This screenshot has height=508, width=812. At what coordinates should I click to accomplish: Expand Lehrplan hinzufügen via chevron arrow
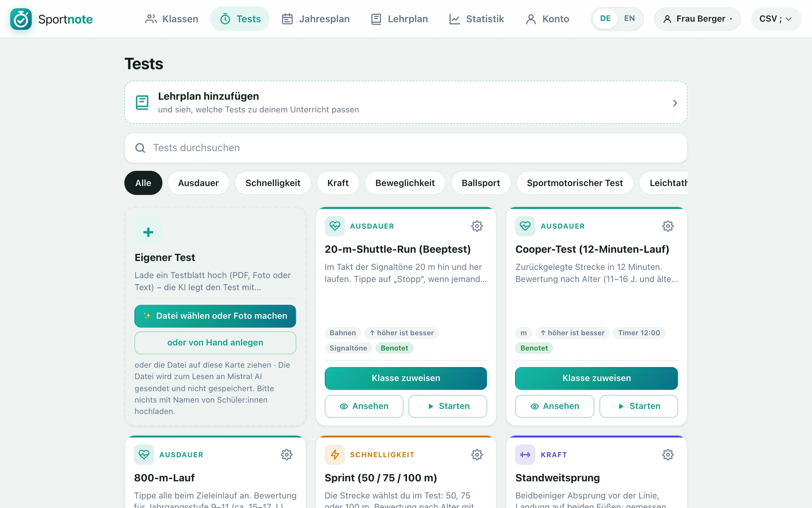pyautogui.click(x=675, y=103)
